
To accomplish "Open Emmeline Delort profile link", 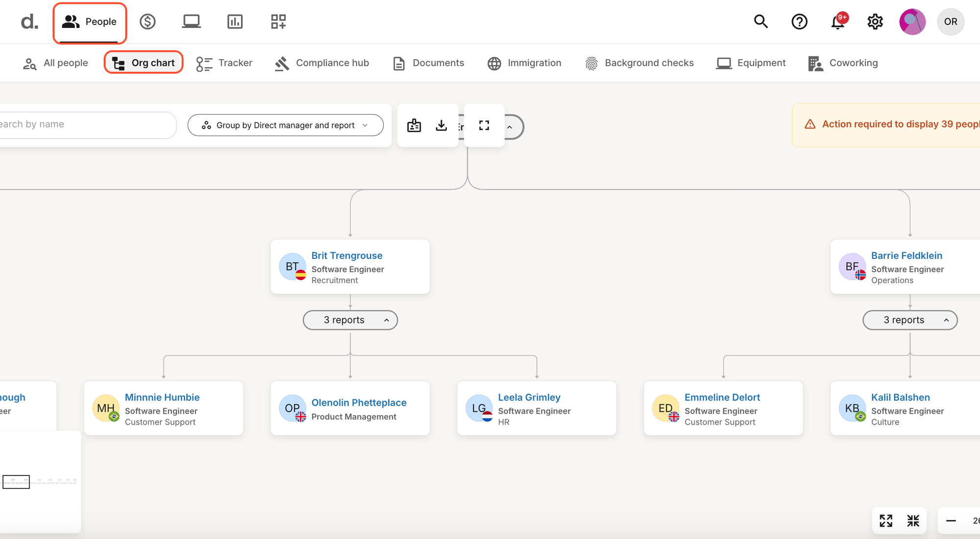I will pyautogui.click(x=722, y=398).
